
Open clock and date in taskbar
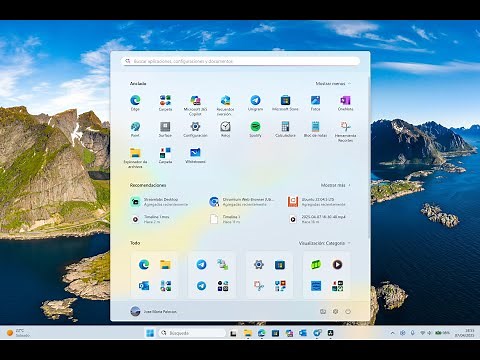[x=464, y=333]
